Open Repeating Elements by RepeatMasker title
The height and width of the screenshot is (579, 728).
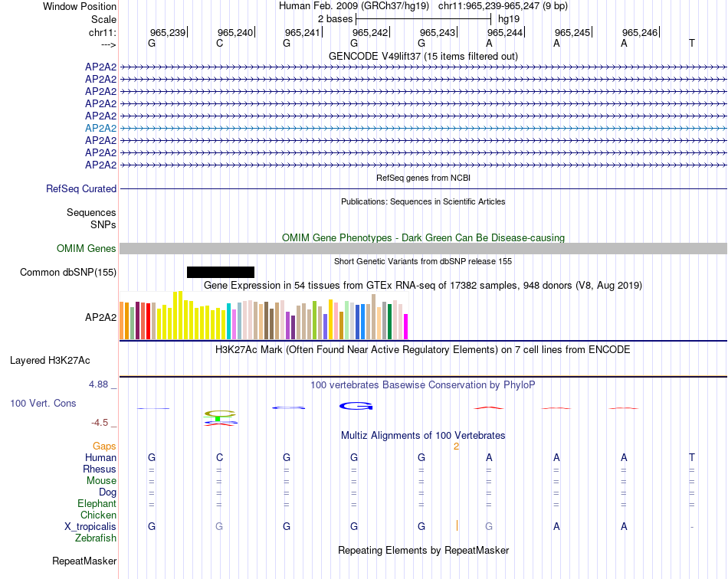pos(423,551)
